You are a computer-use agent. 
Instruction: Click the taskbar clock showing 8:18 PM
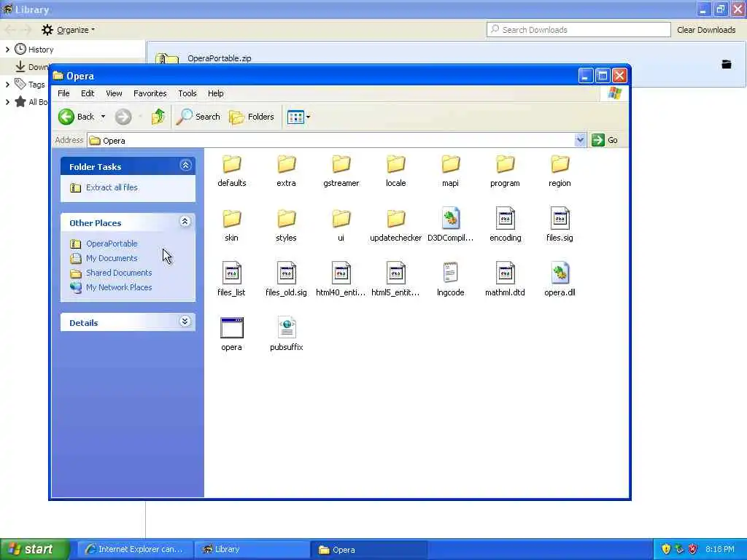click(719, 550)
